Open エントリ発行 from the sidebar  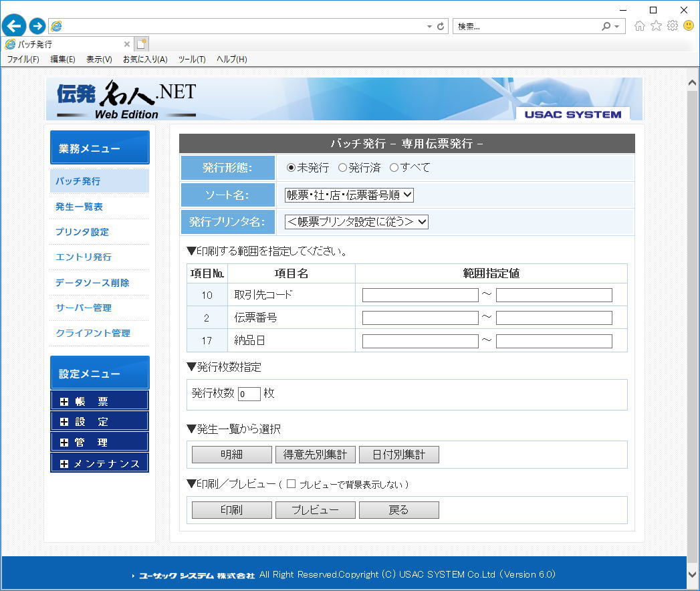(83, 257)
